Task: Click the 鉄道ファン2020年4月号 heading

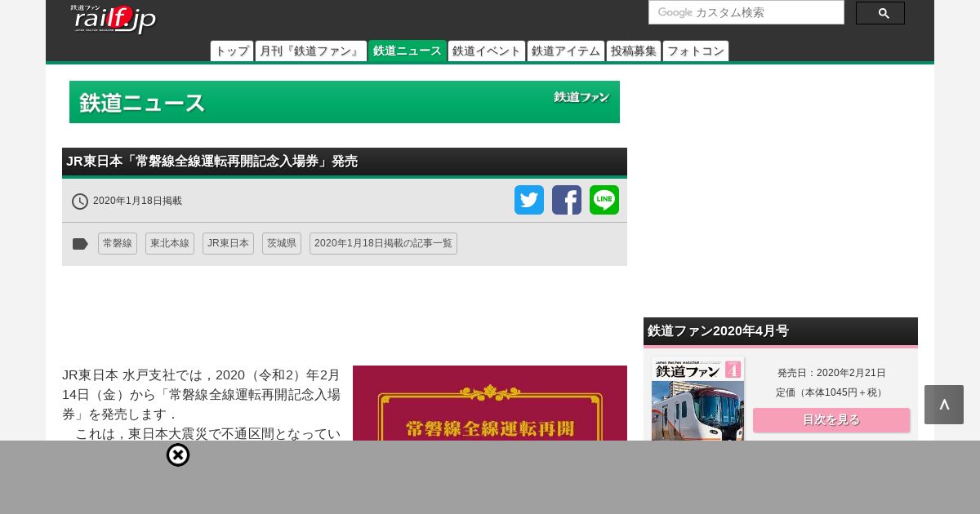Action: (719, 330)
